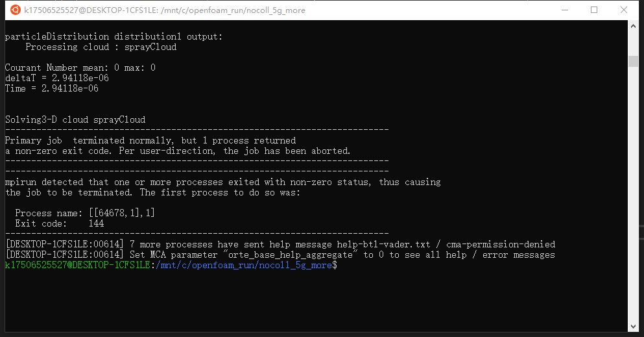Click the blue working directory path in the prompt
644x337 pixels.
click(244, 266)
